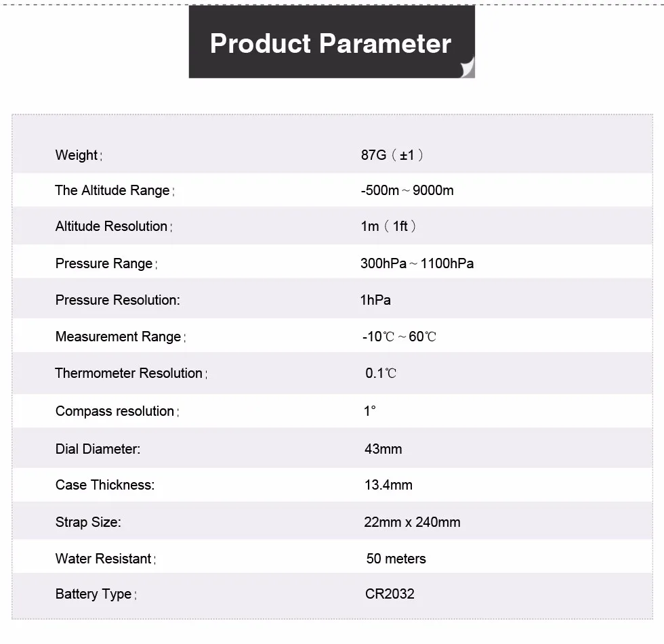The height and width of the screenshot is (644, 664).
Task: Click Pressure Resolution label
Action: (118, 299)
